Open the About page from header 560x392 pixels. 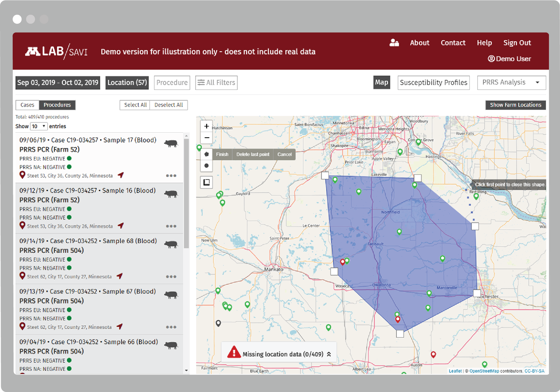[419, 43]
